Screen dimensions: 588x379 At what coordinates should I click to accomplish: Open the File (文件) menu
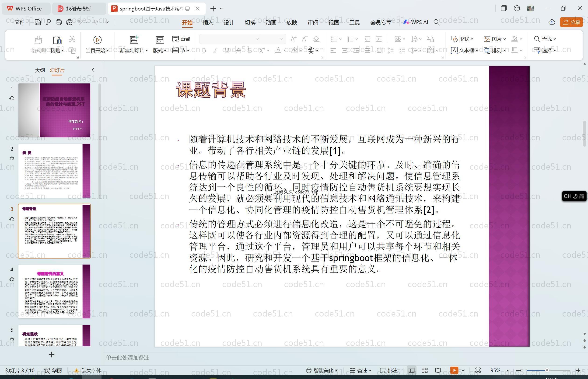[16, 22]
